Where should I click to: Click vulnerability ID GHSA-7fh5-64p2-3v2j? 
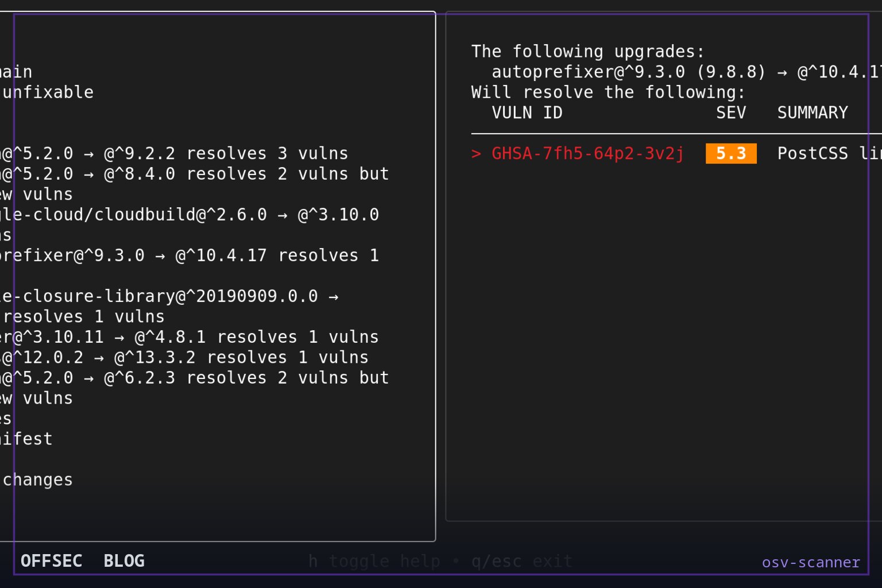pos(587,153)
